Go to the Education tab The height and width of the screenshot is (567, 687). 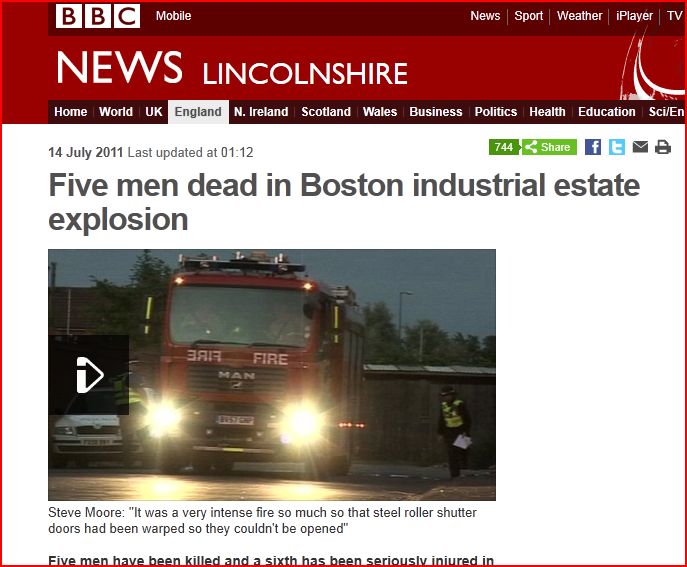point(606,112)
